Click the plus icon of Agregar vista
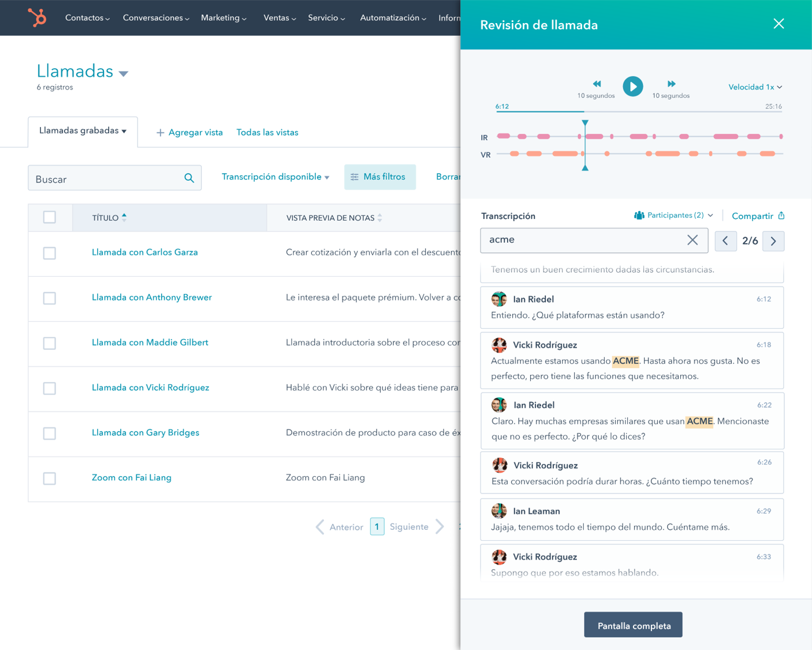812x650 pixels. (x=160, y=133)
